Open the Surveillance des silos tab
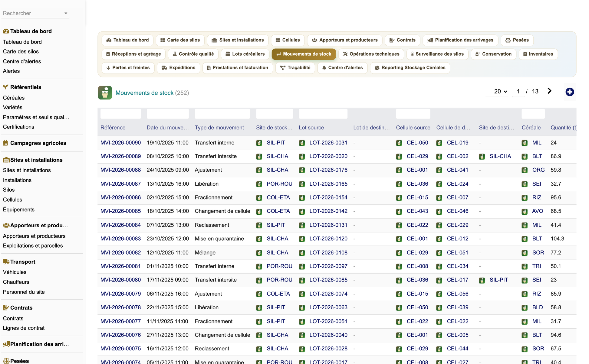Image resolution: width=589 pixels, height=364 pixels. [437, 54]
